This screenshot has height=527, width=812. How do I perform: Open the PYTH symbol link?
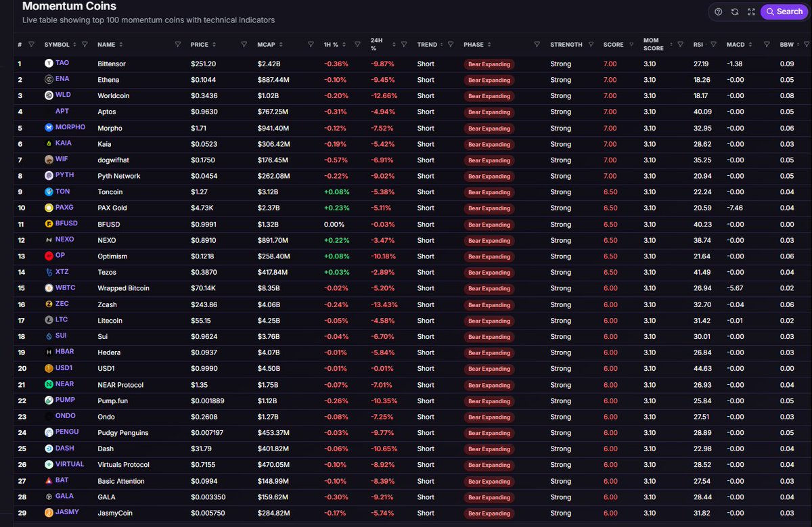(65, 175)
